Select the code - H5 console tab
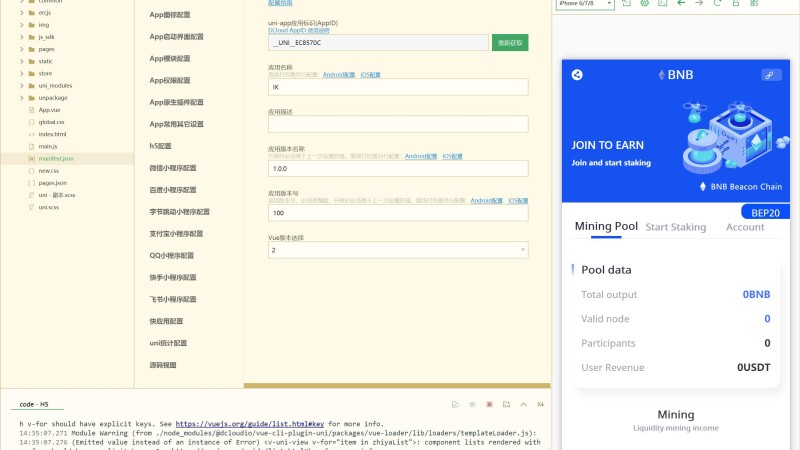 pos(34,404)
